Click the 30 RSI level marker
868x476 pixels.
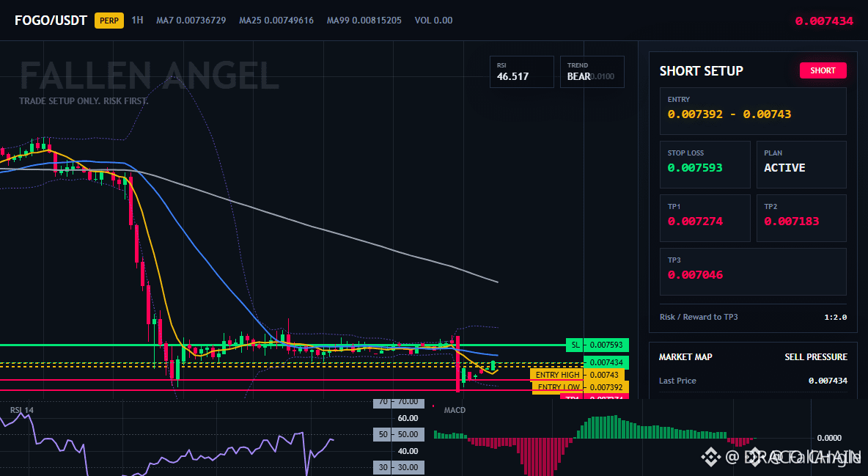[383, 467]
